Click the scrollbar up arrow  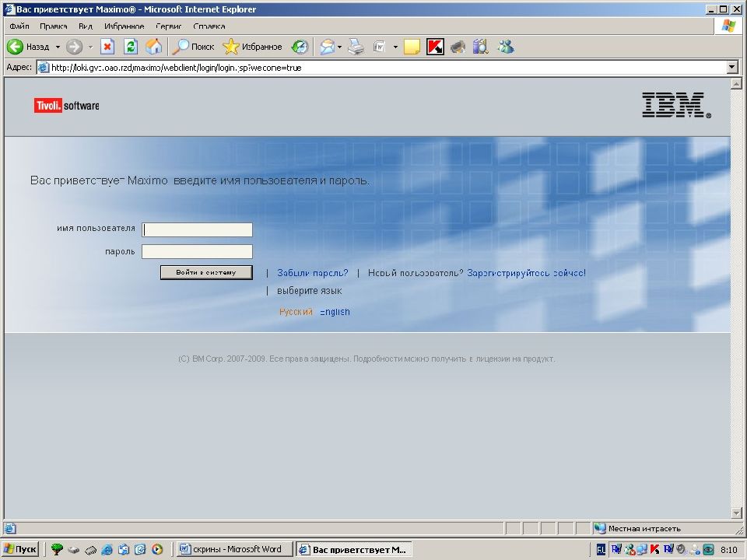pyautogui.click(x=737, y=84)
